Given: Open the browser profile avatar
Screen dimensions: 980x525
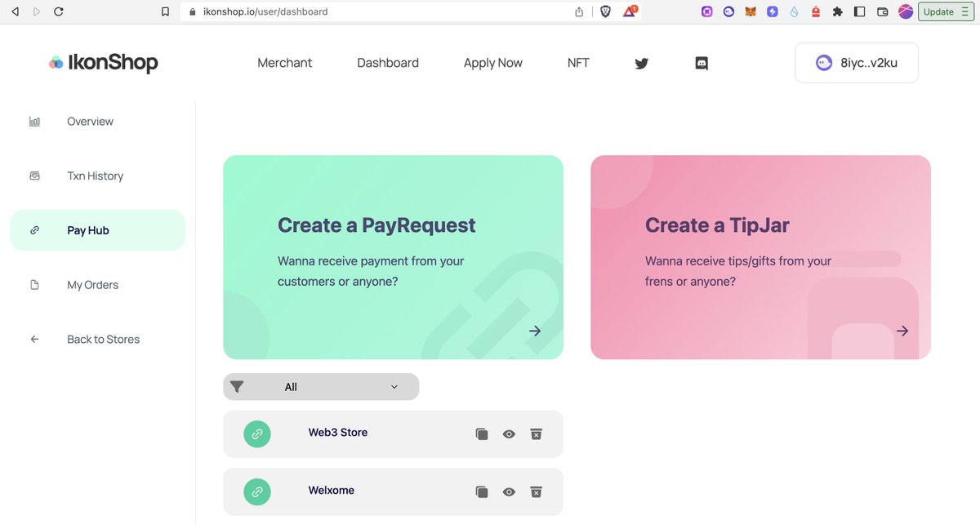Looking at the screenshot, I should click(906, 11).
